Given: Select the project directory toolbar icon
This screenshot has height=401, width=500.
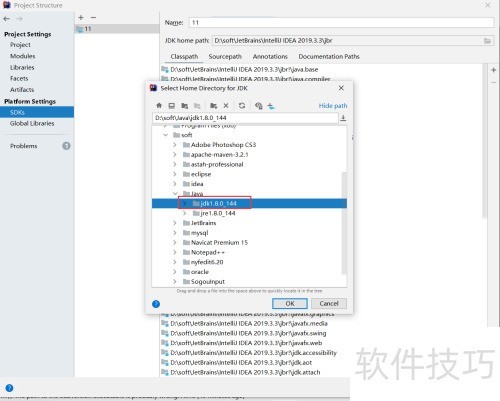Looking at the screenshot, I should click(x=184, y=106).
